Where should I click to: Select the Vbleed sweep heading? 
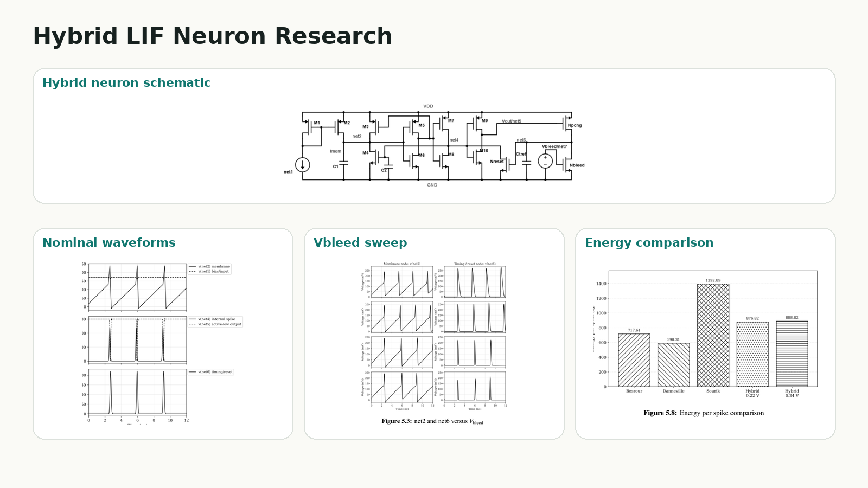click(360, 243)
